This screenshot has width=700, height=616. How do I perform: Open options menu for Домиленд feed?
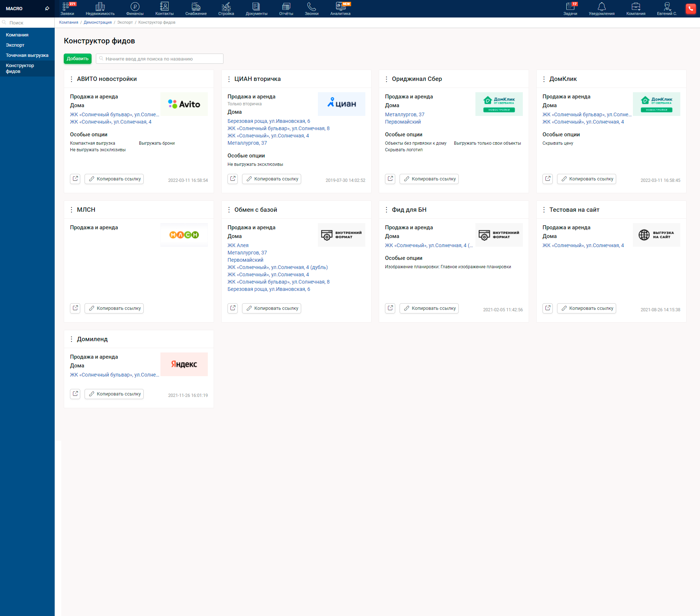[71, 339]
